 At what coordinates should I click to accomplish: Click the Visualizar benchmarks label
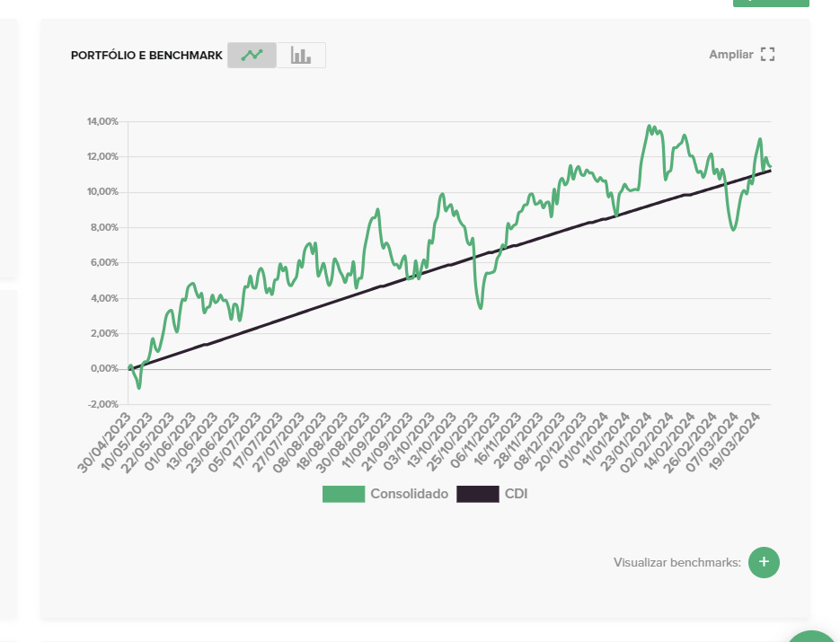click(x=676, y=563)
